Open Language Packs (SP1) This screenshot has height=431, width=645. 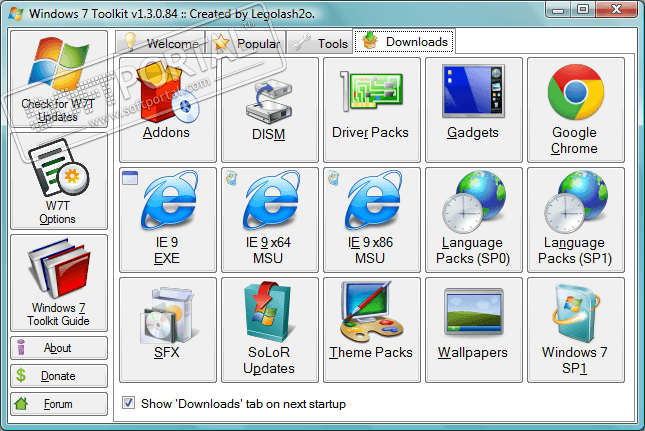pyautogui.click(x=576, y=220)
